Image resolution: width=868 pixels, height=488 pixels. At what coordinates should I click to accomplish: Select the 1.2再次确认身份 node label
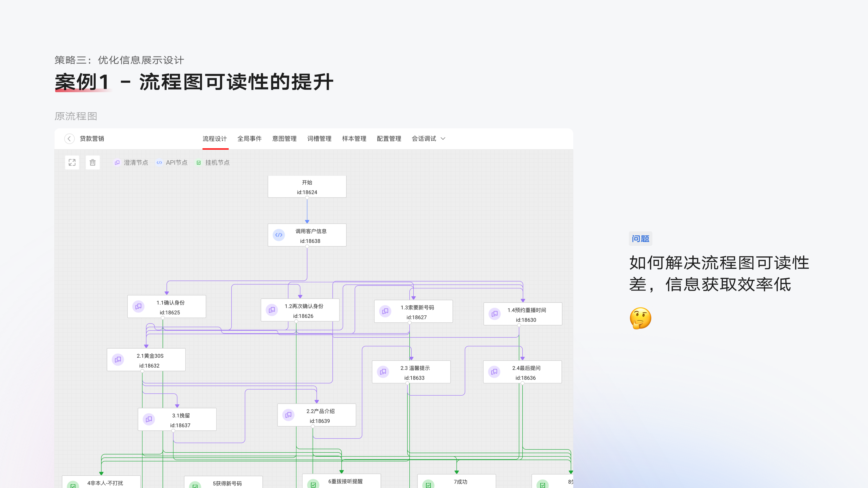304,306
